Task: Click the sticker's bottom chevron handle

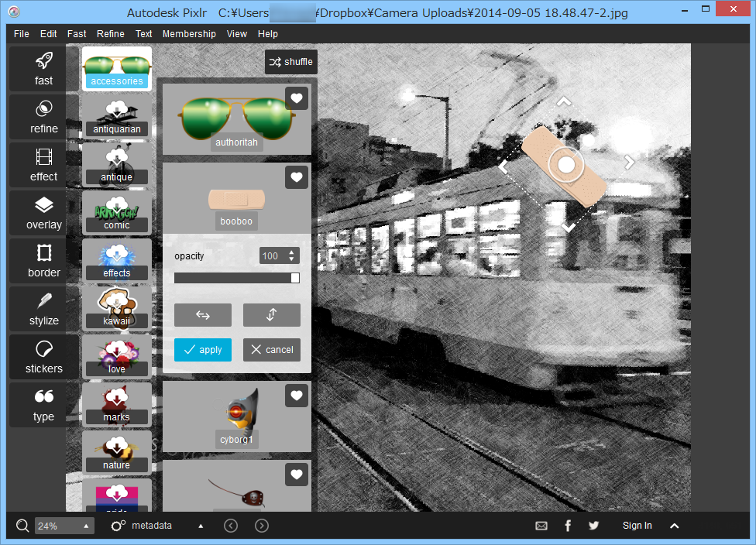Action: point(568,228)
